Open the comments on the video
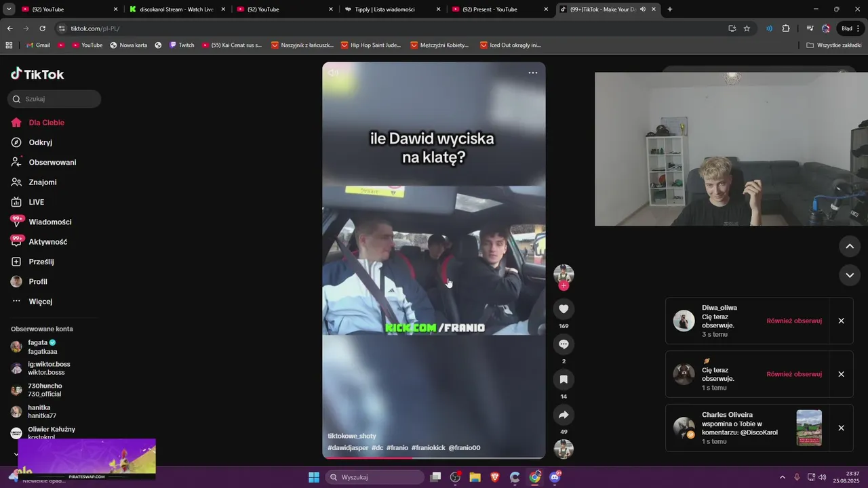This screenshot has width=868, height=488. tap(564, 344)
